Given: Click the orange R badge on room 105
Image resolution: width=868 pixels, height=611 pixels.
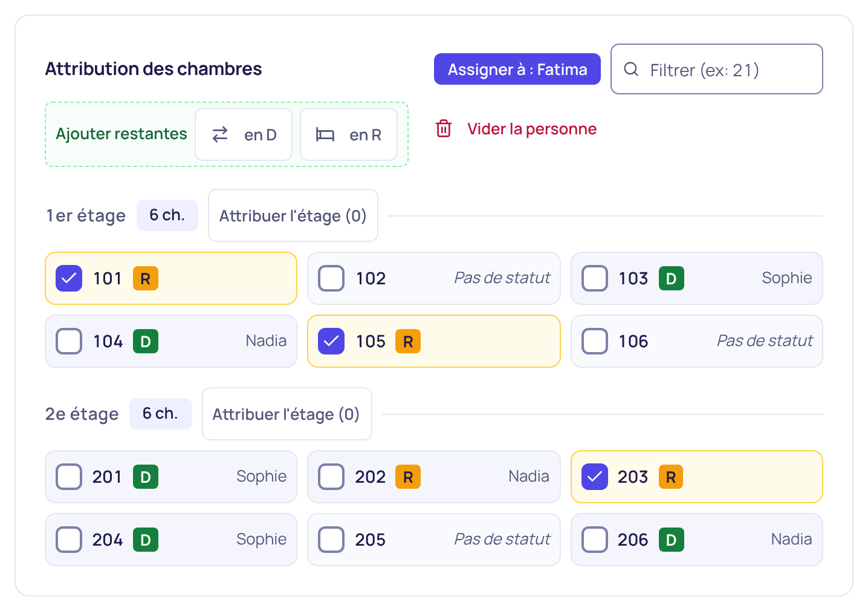Looking at the screenshot, I should click(408, 341).
